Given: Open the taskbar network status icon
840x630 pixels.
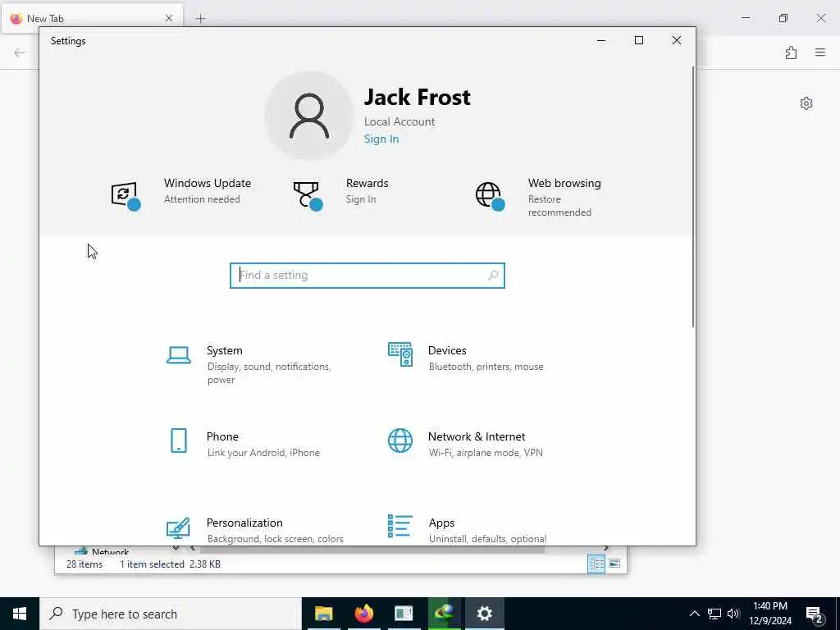Looking at the screenshot, I should (x=714, y=614).
